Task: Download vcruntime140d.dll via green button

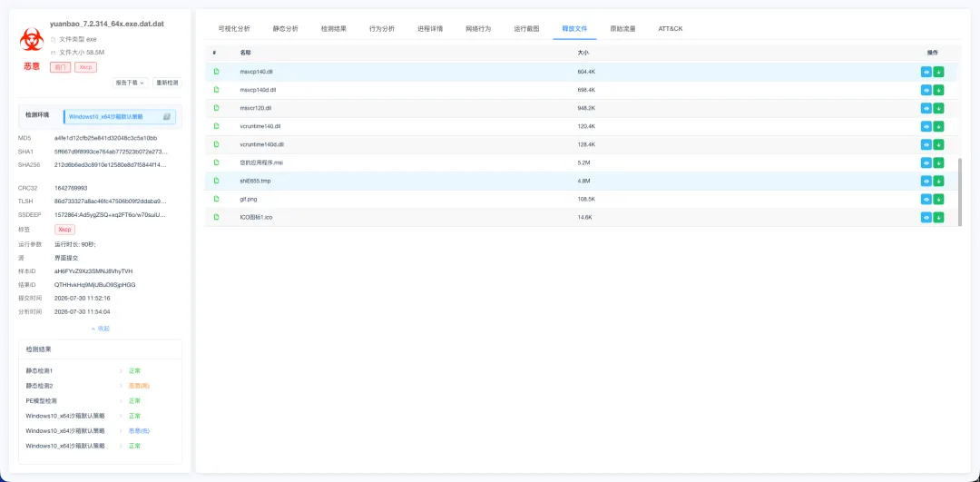Action: pyautogui.click(x=939, y=144)
